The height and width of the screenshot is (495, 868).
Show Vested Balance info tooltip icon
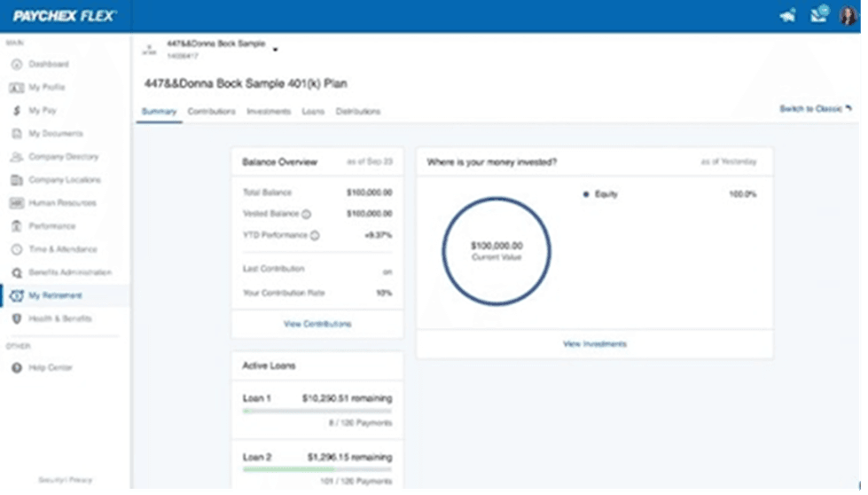pos(306,214)
